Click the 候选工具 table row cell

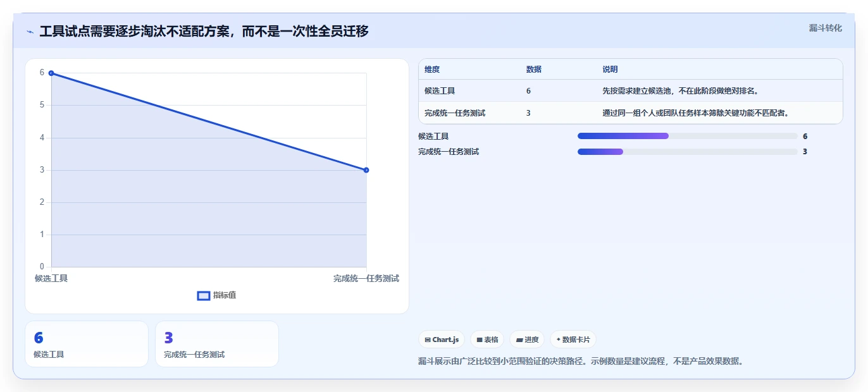click(x=440, y=91)
